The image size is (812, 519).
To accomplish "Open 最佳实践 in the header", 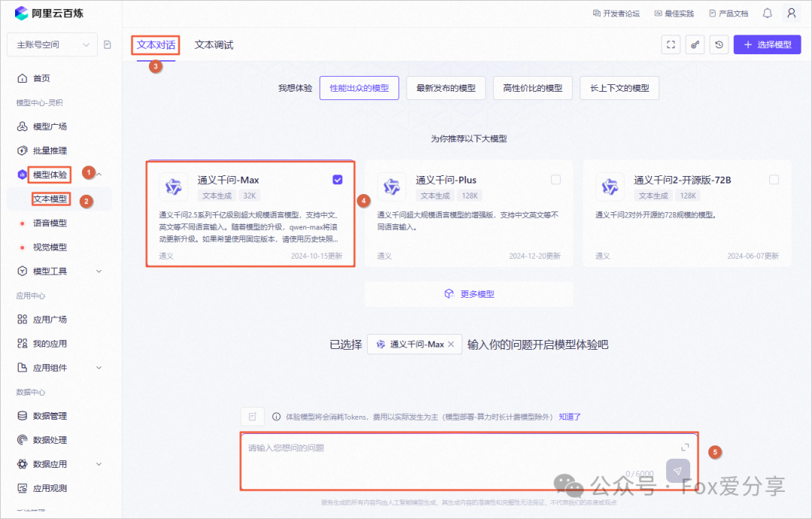I will (674, 14).
